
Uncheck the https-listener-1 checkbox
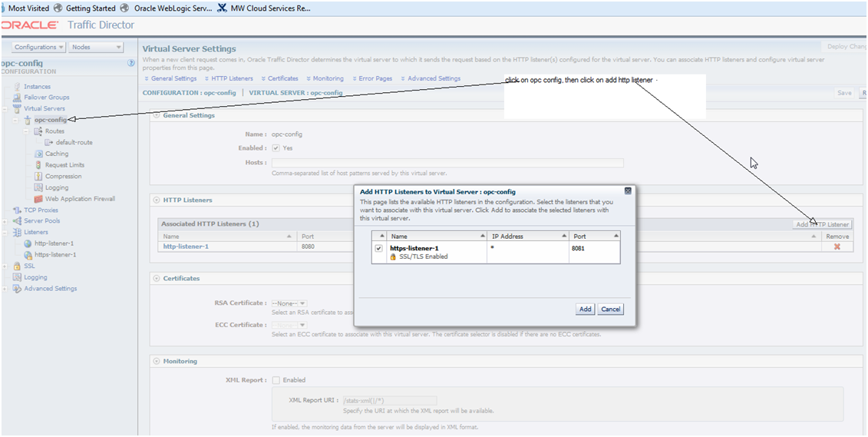coord(378,249)
